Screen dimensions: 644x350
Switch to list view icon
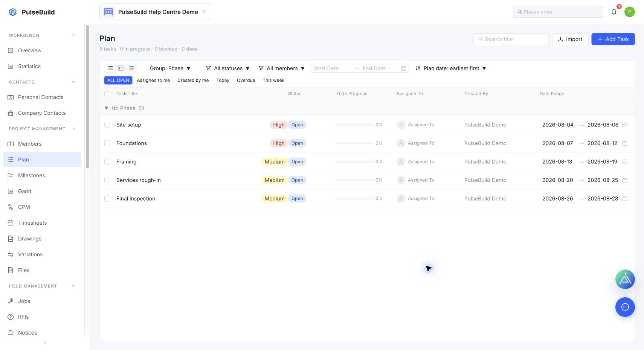110,68
